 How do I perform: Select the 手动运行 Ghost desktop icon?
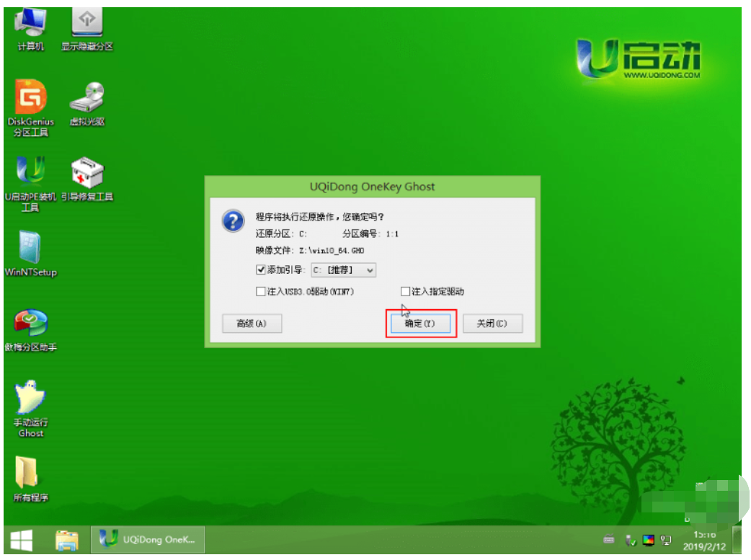(x=30, y=399)
